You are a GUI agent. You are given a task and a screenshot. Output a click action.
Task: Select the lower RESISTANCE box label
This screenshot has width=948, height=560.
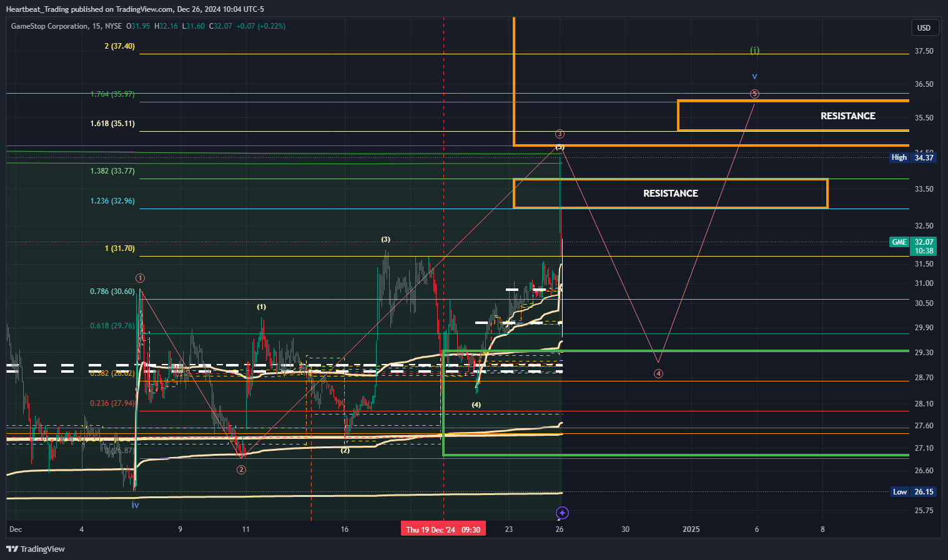pyautogui.click(x=671, y=194)
